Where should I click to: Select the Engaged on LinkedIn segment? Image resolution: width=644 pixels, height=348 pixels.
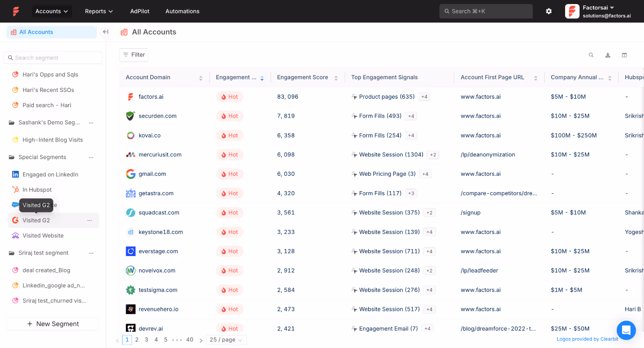click(51, 174)
